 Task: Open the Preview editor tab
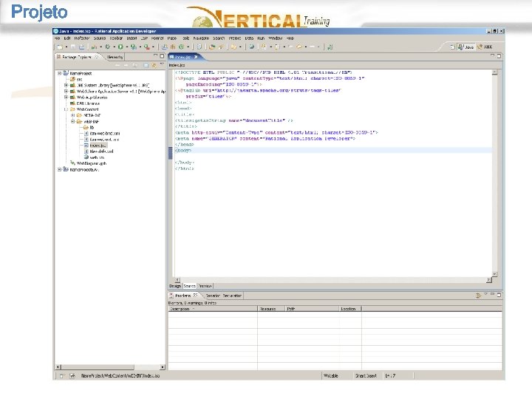point(205,285)
